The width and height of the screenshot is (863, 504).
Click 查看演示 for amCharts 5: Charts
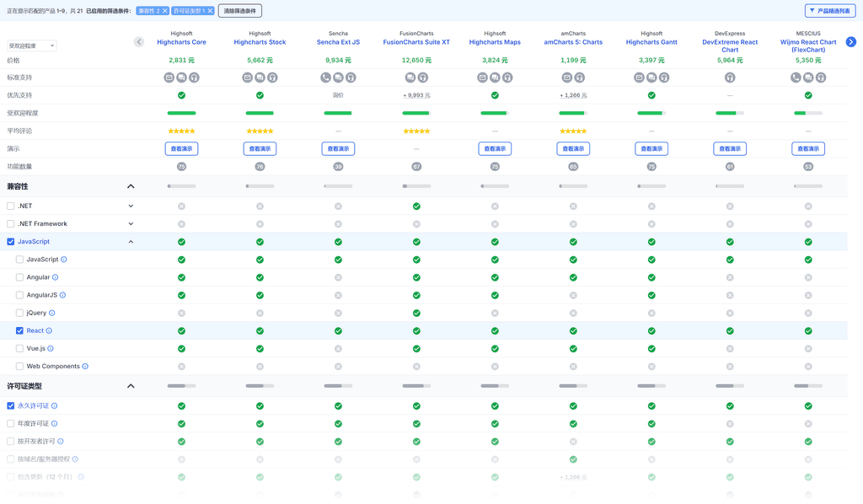573,148
